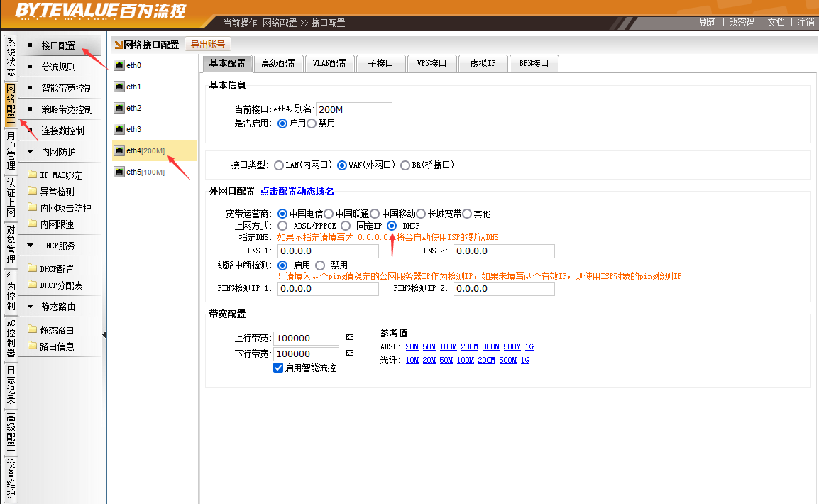Collapse the 内网防护 section
This screenshot has width=819, height=504.
coord(31,152)
